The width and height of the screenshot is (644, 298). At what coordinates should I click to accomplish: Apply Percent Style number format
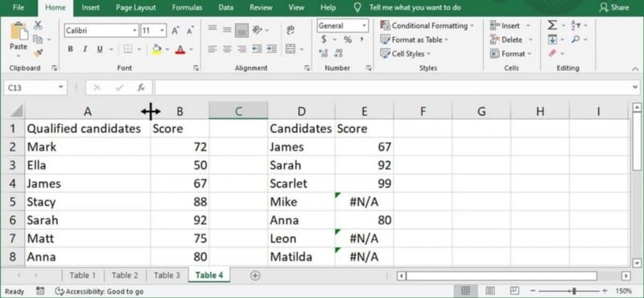point(348,40)
